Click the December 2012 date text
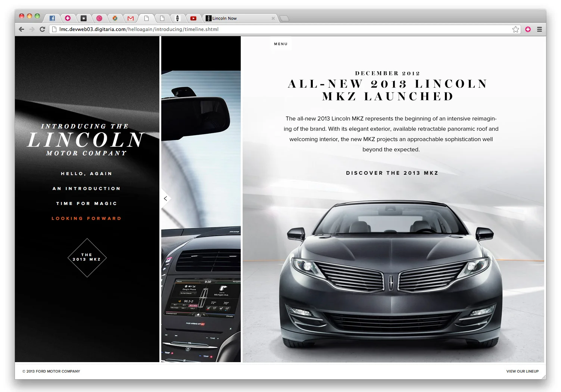The width and height of the screenshot is (561, 392). [x=387, y=73]
